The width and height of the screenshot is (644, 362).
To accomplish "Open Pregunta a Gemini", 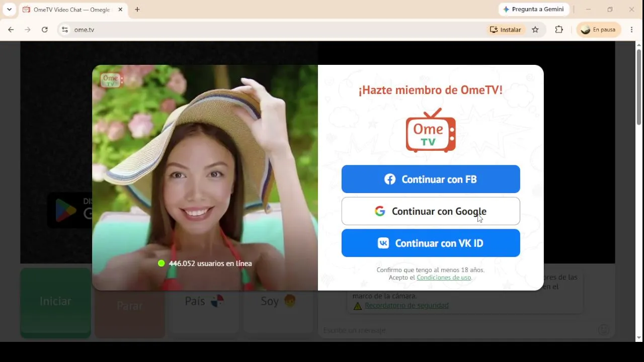I will tap(534, 9).
